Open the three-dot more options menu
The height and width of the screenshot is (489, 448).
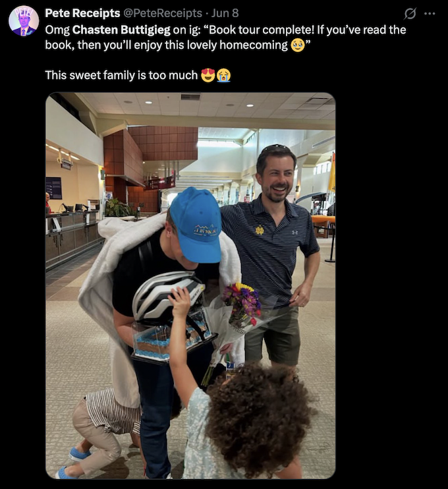pos(430,13)
